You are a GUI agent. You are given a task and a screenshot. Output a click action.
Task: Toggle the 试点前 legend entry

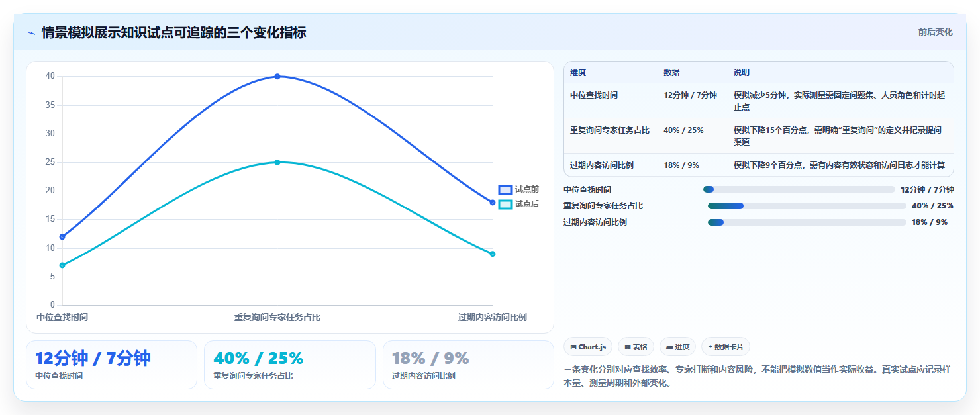518,189
